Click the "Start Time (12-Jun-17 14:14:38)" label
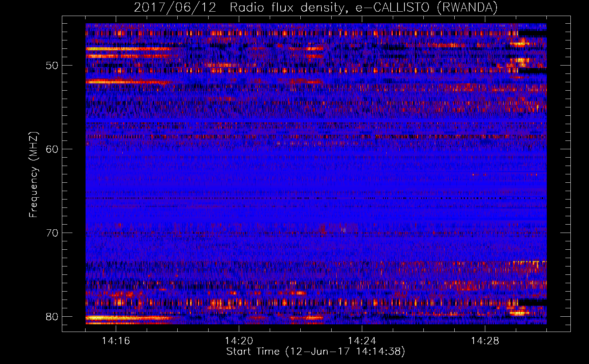589x364 pixels. tap(316, 352)
